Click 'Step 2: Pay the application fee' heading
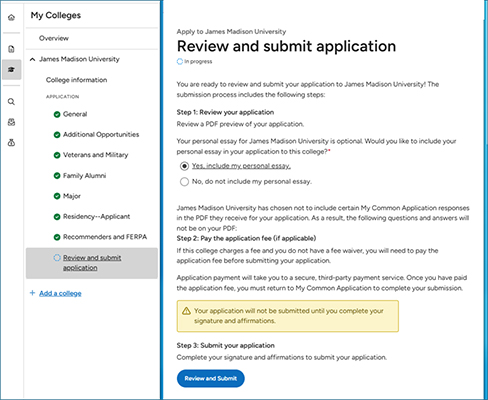This screenshot has width=488, height=400. pos(246,238)
